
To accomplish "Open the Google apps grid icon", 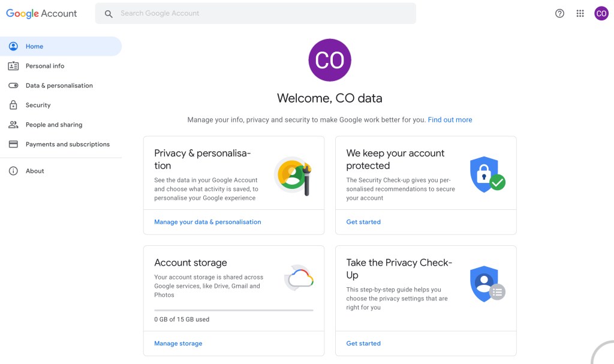I will [580, 13].
